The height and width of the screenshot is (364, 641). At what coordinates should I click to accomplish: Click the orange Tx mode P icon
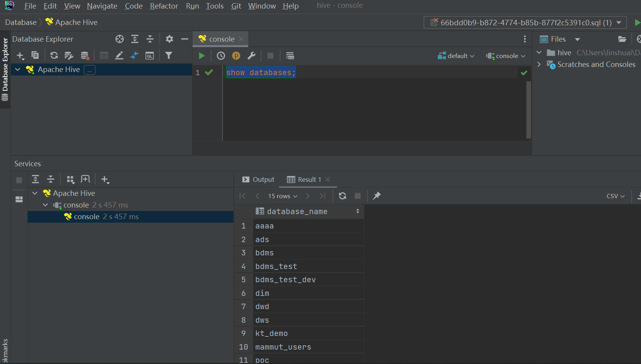point(236,56)
